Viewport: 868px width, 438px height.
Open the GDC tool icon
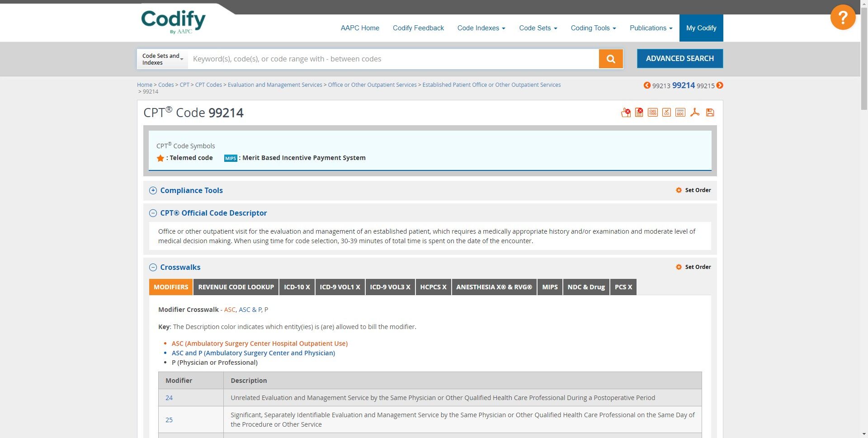(x=680, y=113)
